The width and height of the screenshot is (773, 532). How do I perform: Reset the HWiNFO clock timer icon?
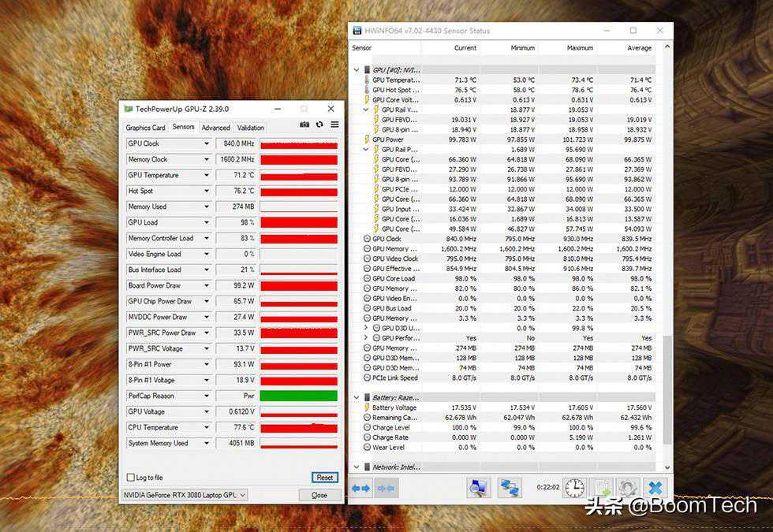coord(575,489)
